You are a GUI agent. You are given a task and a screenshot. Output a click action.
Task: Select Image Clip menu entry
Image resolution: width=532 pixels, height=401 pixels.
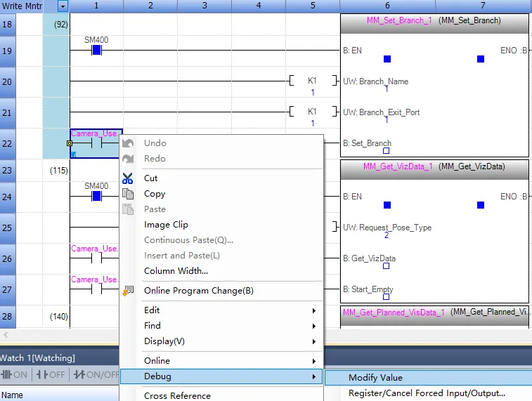166,225
